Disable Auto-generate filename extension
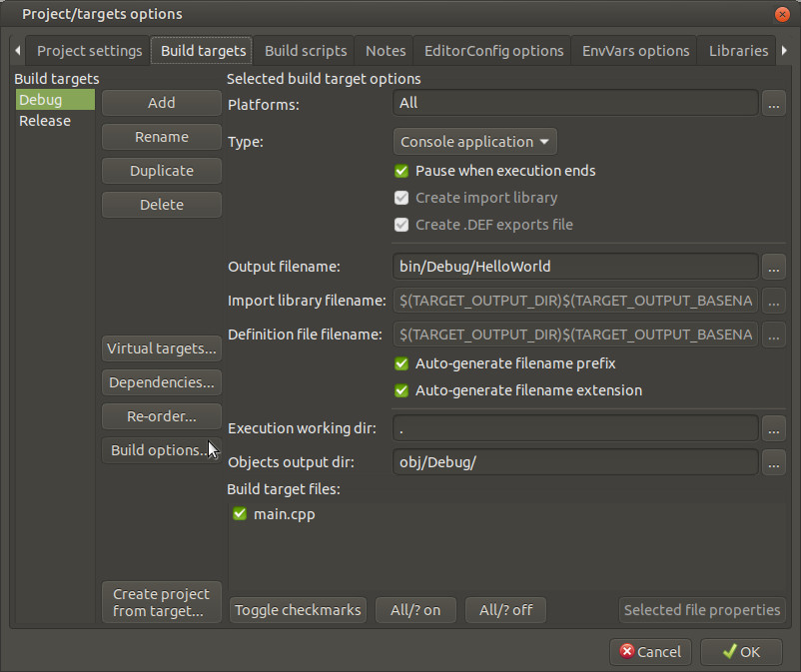Image resolution: width=801 pixels, height=672 pixels. pyautogui.click(x=401, y=390)
